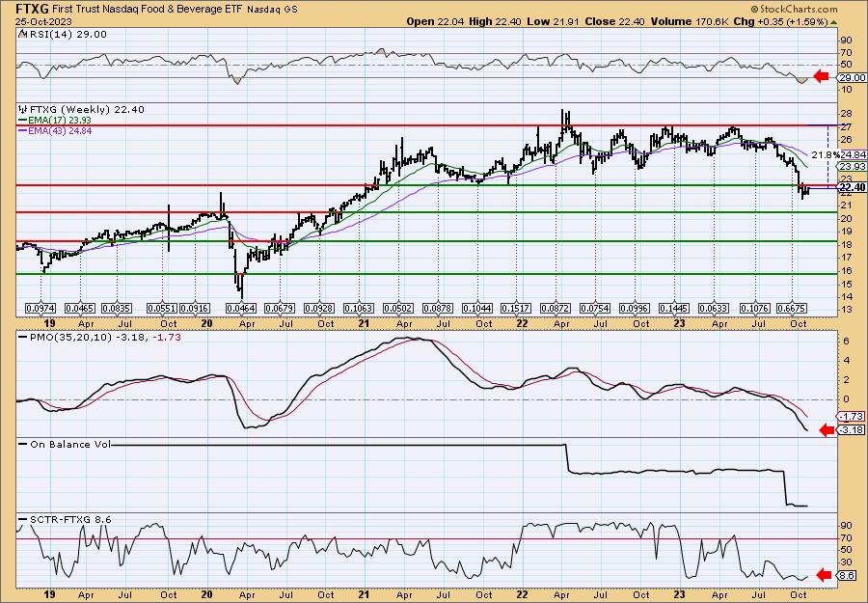Click the 0.0878 dividend label
This screenshot has width=868, height=603.
point(438,308)
